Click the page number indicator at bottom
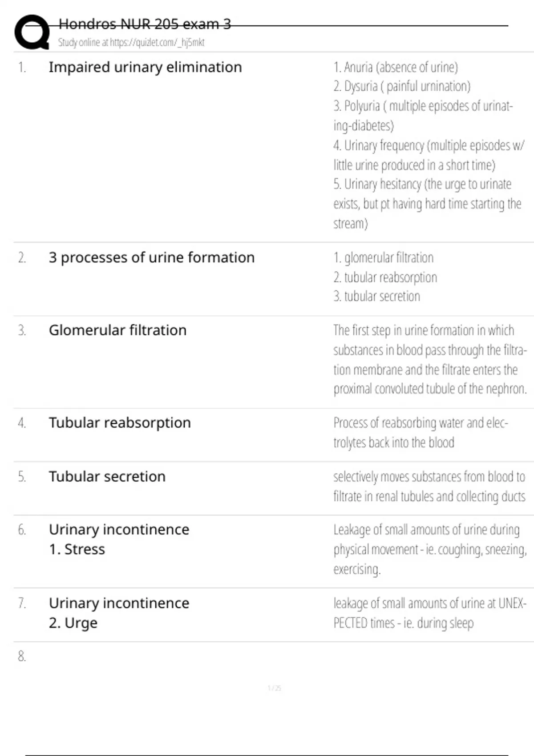The image size is (534, 756). [275, 688]
